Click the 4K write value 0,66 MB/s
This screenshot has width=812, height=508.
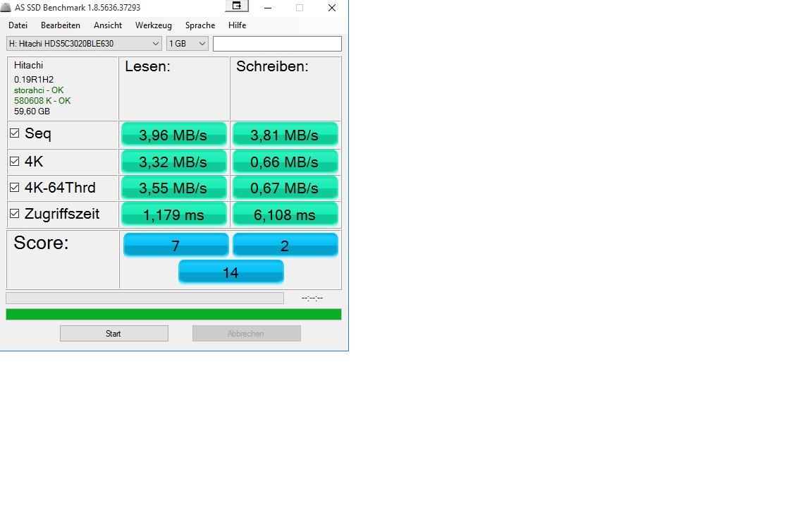pos(285,162)
